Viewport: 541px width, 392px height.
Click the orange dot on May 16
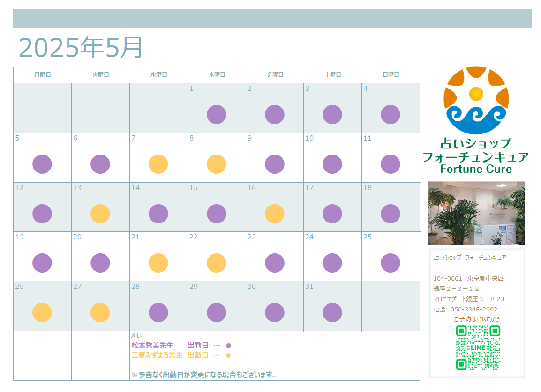(x=275, y=214)
